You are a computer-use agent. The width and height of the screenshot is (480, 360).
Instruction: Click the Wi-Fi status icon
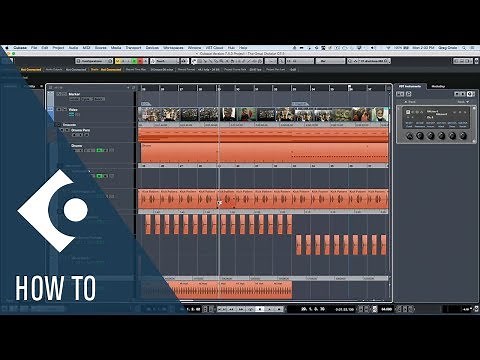pyautogui.click(x=388, y=48)
